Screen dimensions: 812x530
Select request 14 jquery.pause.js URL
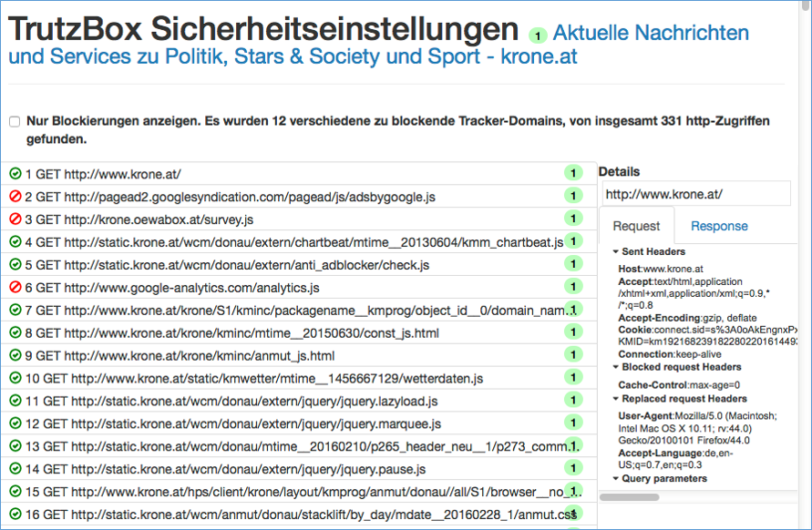(x=225, y=470)
